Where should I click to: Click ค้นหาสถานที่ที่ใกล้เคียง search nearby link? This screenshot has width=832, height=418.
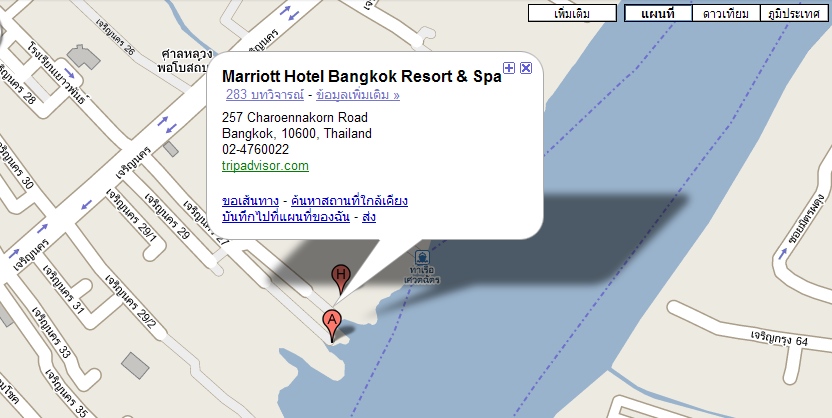350,201
